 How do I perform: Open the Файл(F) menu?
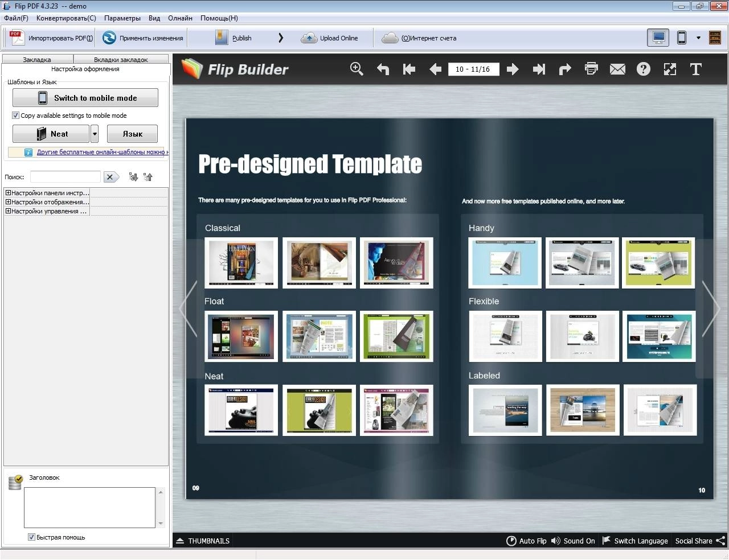[x=16, y=18]
